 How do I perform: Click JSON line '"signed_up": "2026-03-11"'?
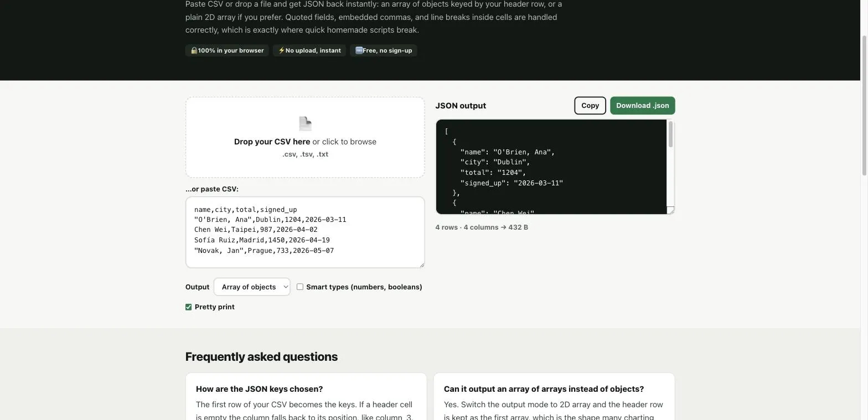(512, 183)
